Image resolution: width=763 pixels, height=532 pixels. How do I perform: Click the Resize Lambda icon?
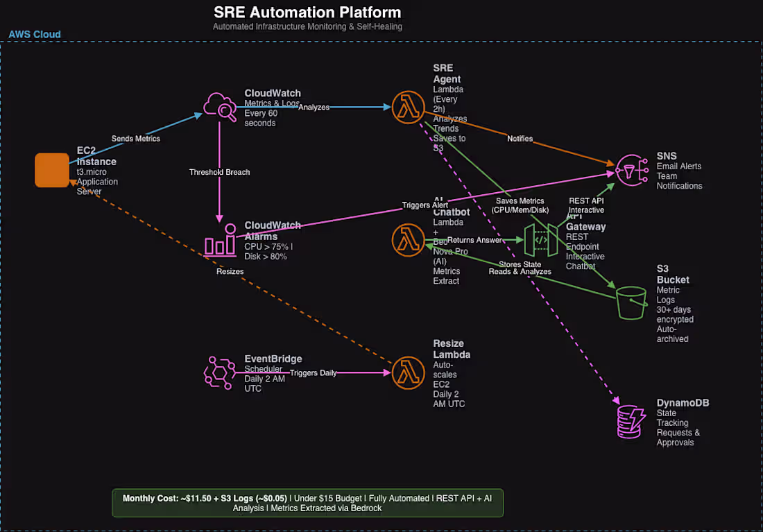409,373
